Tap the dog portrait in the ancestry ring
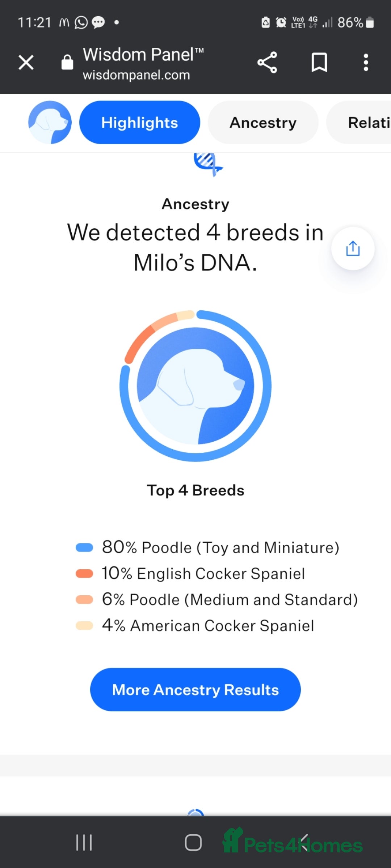 tap(195, 386)
